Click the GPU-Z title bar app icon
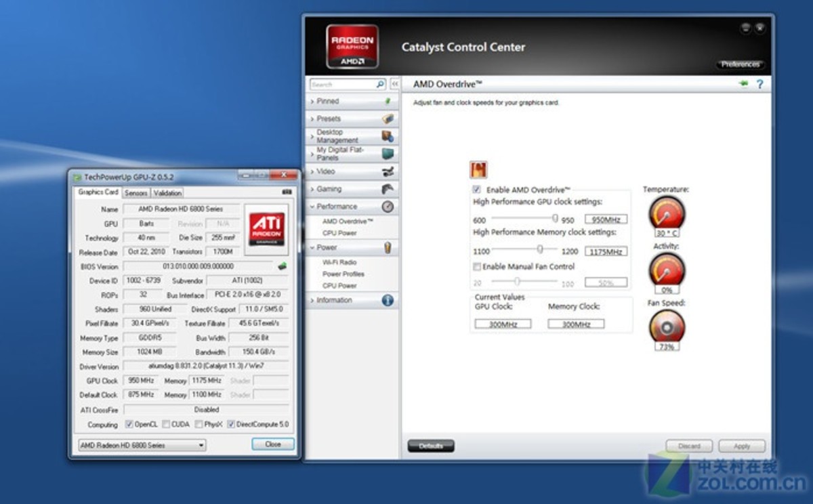The height and width of the screenshot is (504, 813). pyautogui.click(x=77, y=177)
